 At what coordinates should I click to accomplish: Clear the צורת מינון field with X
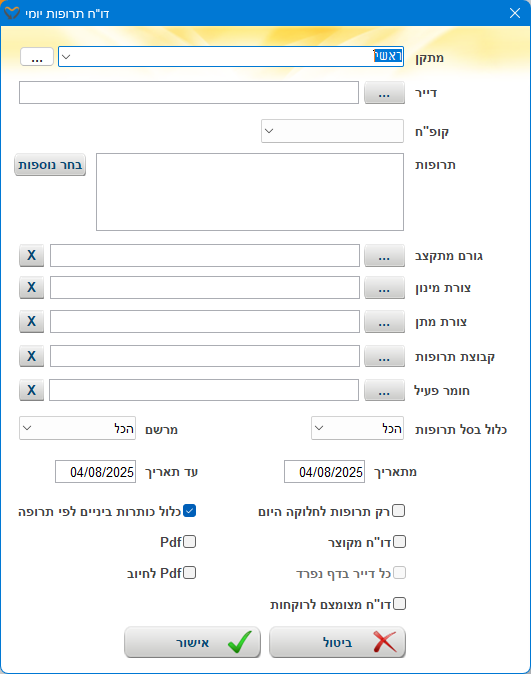click(x=31, y=288)
